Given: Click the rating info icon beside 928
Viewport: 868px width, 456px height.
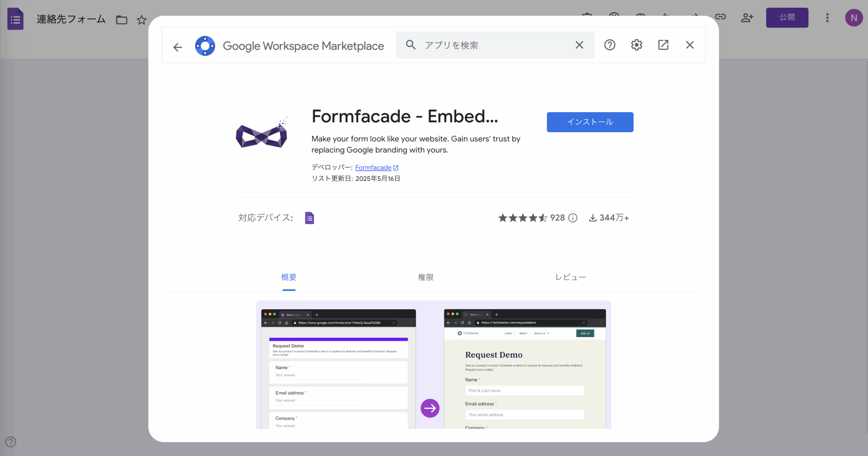Looking at the screenshot, I should (x=573, y=218).
